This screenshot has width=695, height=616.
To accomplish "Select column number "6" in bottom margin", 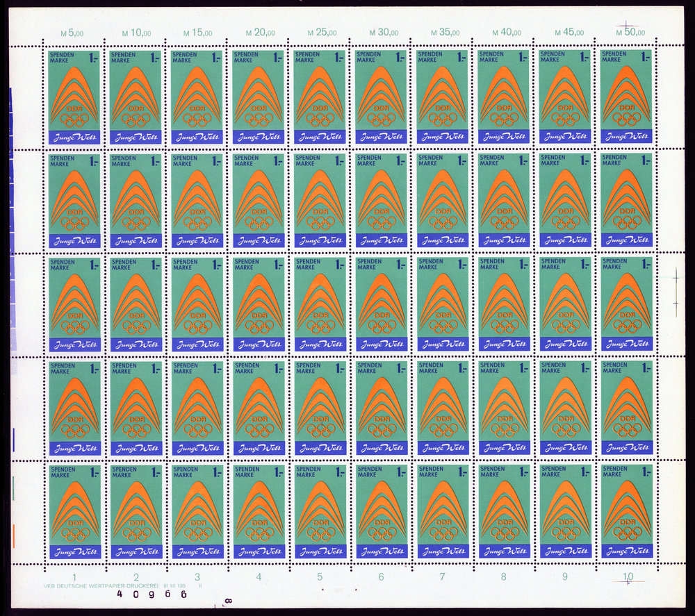I will [381, 576].
